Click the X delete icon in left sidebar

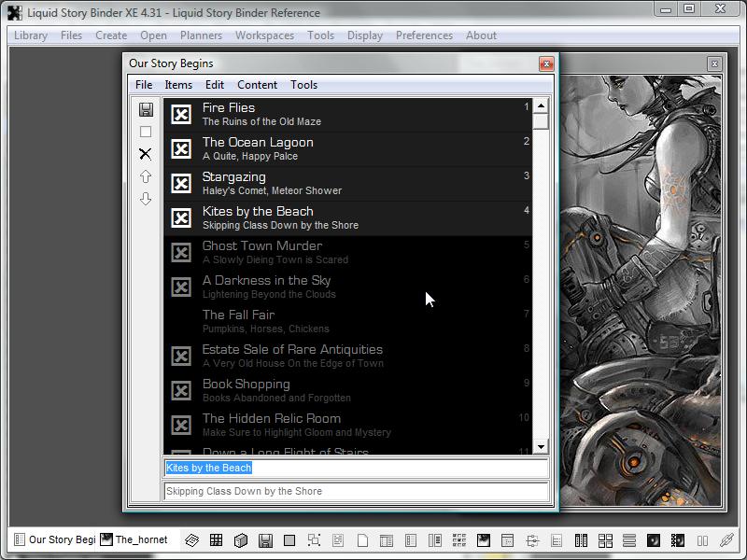(x=146, y=154)
